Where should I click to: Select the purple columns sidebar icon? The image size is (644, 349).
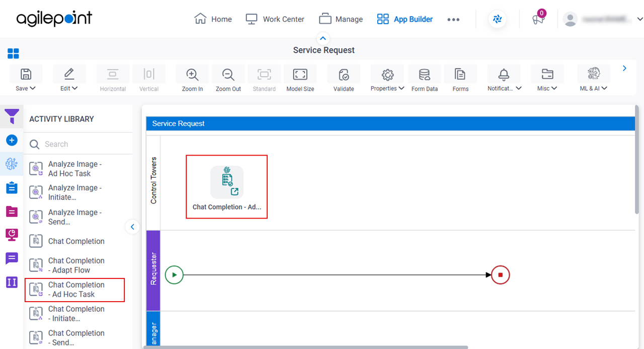click(x=12, y=282)
